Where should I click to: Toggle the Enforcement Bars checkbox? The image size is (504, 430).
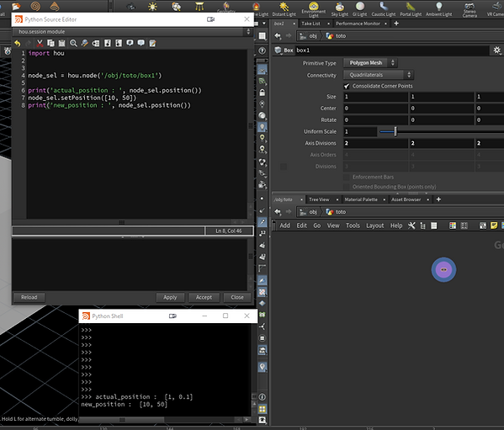pyautogui.click(x=346, y=177)
